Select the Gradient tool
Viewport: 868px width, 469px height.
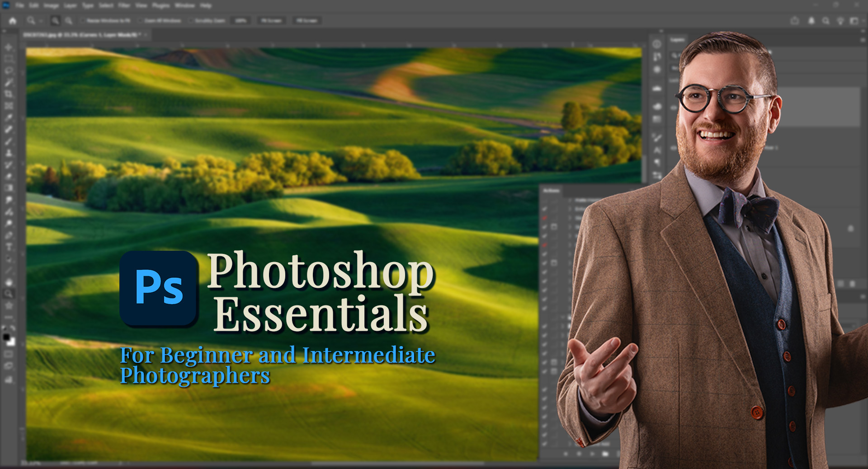coord(9,188)
